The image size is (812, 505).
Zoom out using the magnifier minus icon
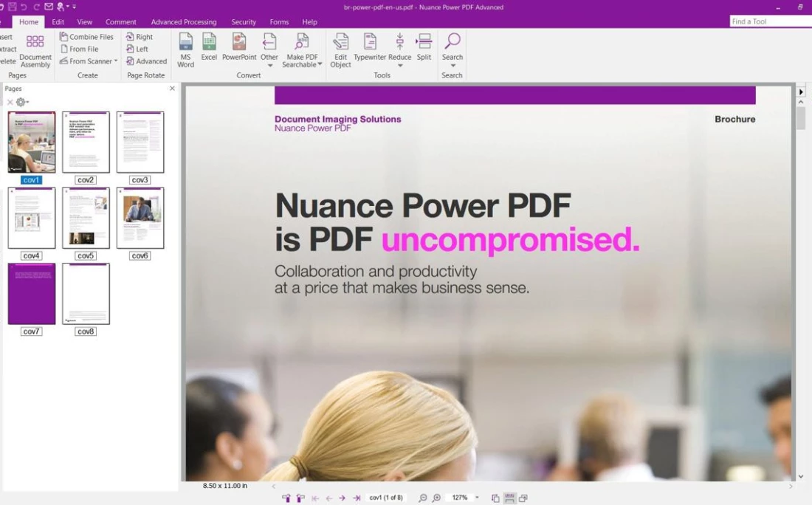coord(423,498)
